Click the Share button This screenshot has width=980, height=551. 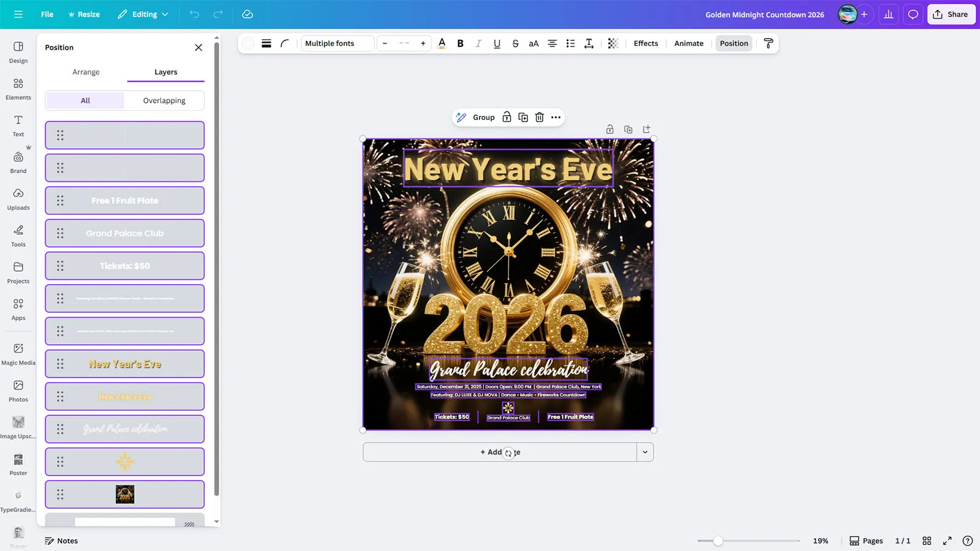951,14
